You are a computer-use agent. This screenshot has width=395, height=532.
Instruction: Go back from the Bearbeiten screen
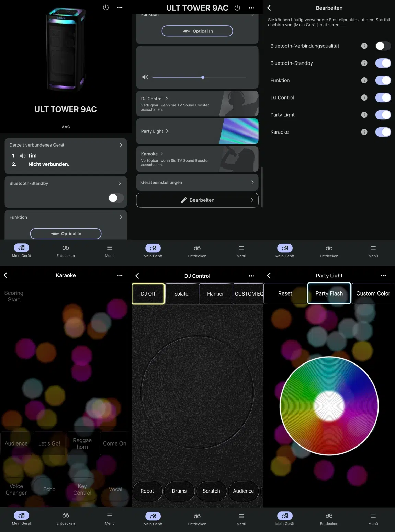click(269, 8)
